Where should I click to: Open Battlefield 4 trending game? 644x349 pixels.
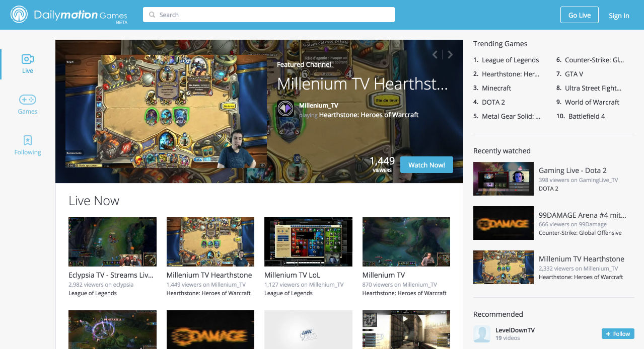[x=587, y=116]
